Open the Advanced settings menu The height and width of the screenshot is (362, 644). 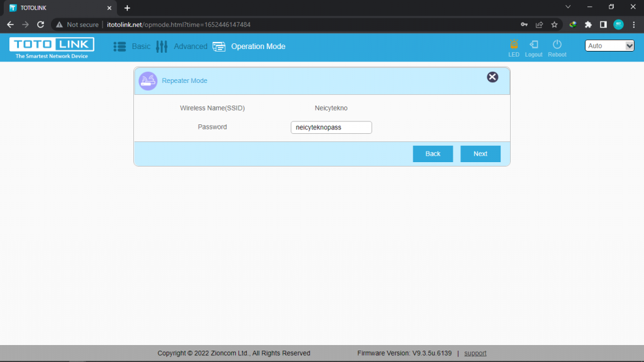click(182, 47)
